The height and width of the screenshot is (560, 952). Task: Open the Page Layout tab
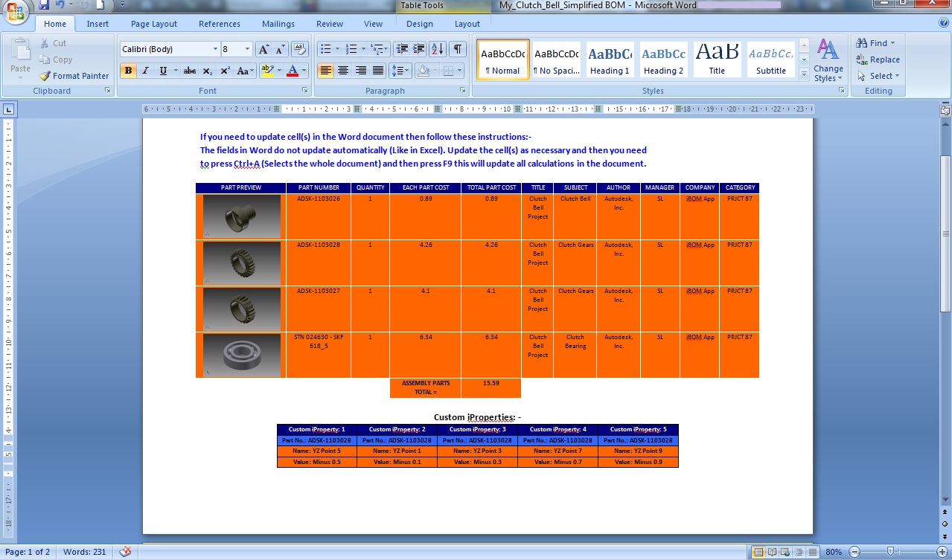click(154, 24)
